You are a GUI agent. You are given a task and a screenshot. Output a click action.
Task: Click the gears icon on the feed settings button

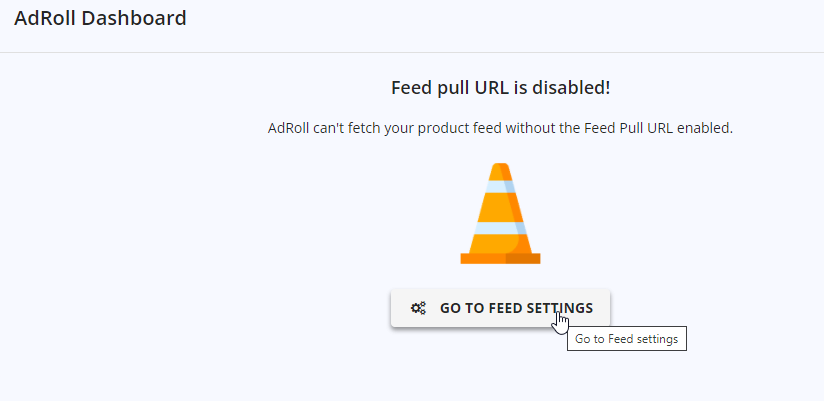(x=419, y=308)
